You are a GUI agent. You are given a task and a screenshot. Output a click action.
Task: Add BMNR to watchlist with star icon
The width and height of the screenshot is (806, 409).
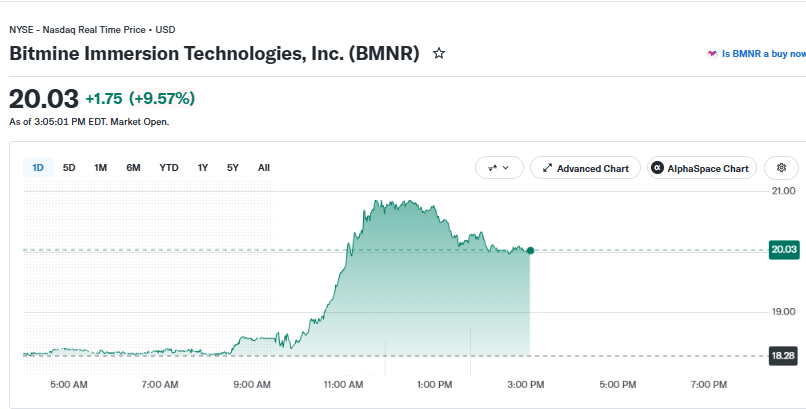coord(438,53)
